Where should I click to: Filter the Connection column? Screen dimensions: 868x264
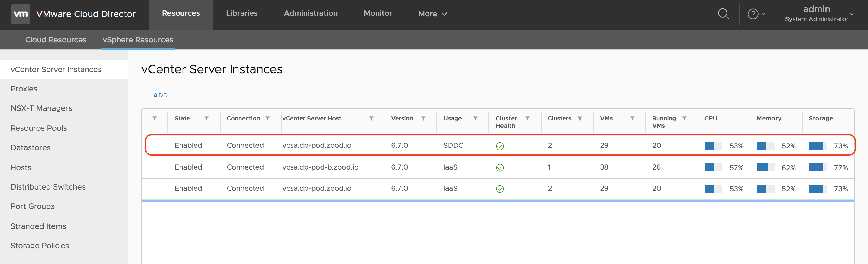(x=267, y=118)
